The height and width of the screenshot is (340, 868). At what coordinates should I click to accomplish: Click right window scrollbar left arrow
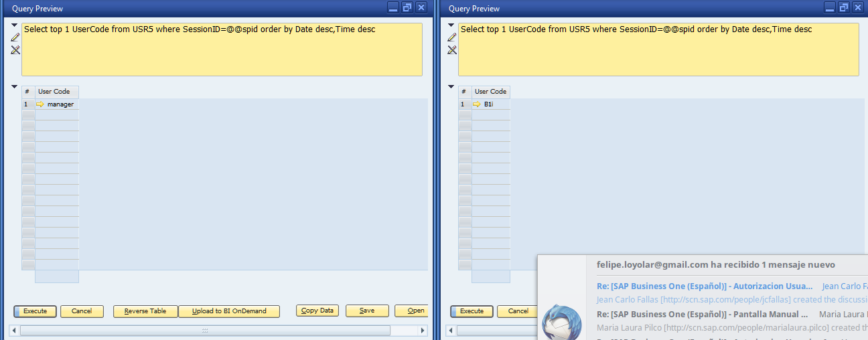pyautogui.click(x=451, y=331)
